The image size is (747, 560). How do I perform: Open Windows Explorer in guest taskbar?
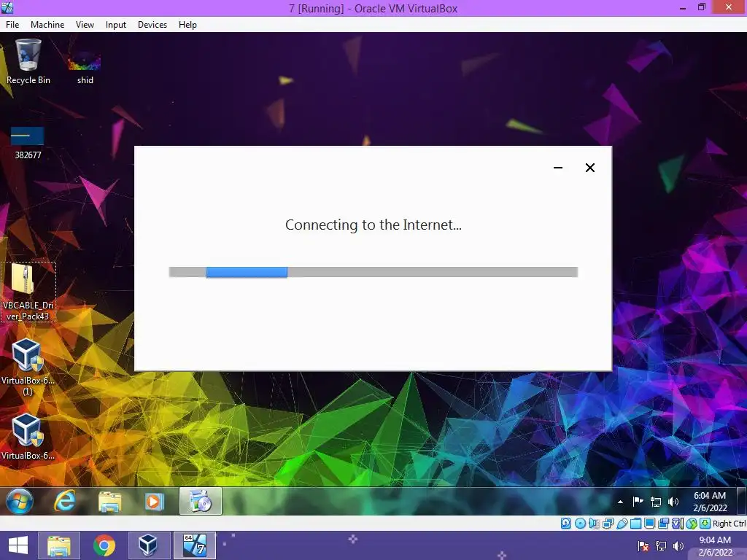(109, 502)
